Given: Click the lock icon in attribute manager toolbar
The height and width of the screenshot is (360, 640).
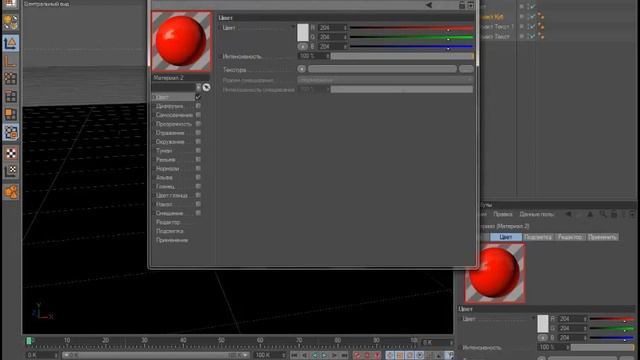Looking at the screenshot, I should tap(614, 214).
